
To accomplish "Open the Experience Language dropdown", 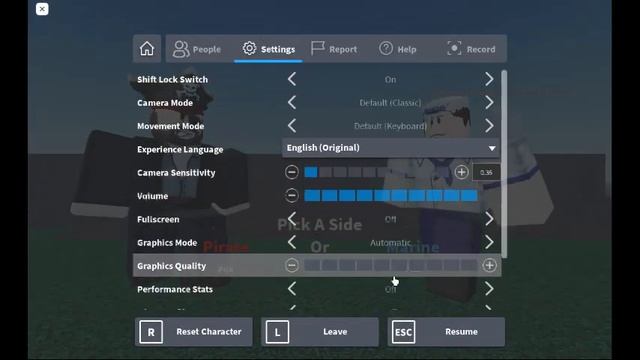I will 391,148.
